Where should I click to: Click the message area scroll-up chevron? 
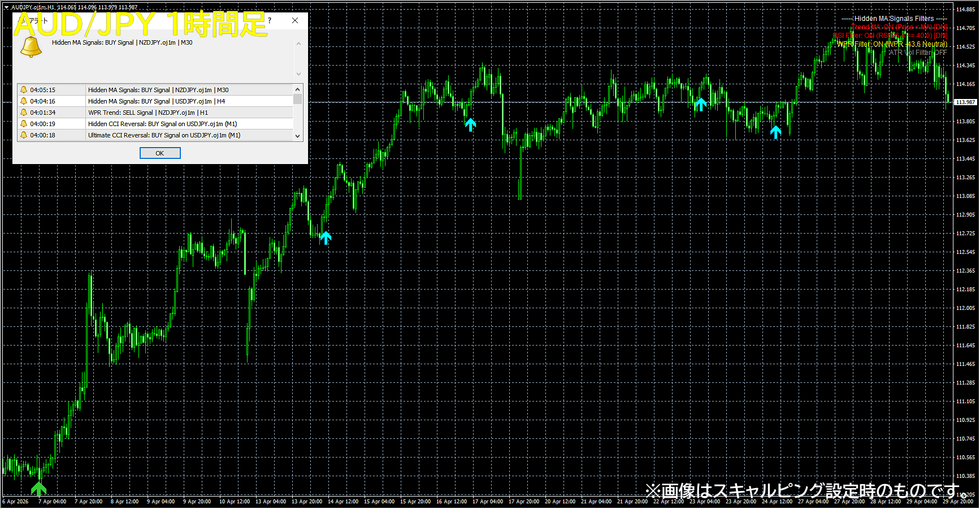coord(299,44)
